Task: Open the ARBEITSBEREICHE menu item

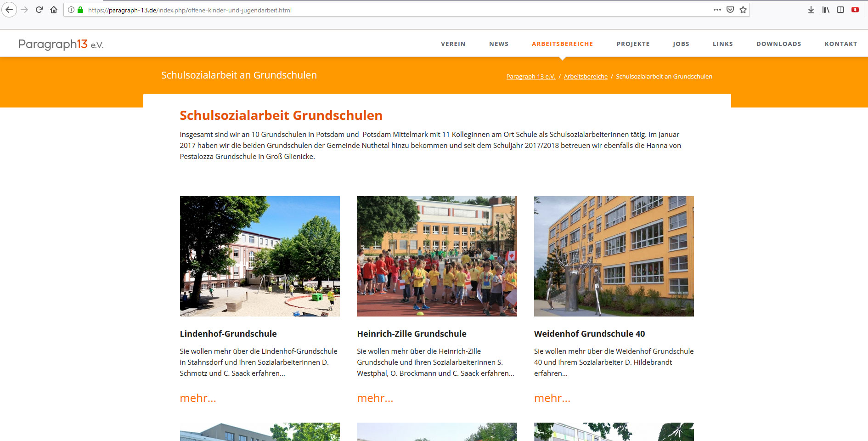Action: (x=563, y=44)
